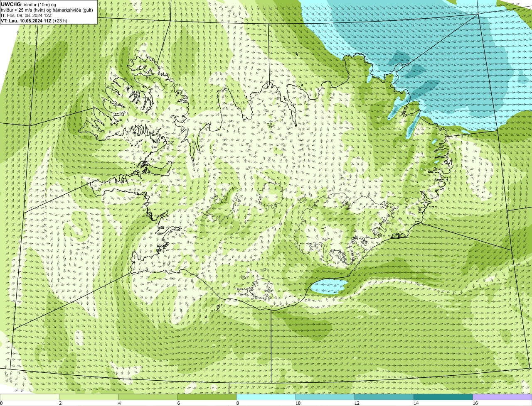Pick the pale cyan legend swatch for 8–10 m/s
The height and width of the screenshot is (406, 532).
click(x=266, y=397)
